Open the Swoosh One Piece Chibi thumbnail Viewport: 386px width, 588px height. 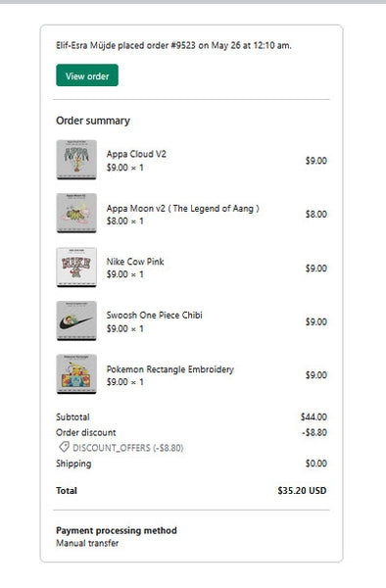point(76,321)
